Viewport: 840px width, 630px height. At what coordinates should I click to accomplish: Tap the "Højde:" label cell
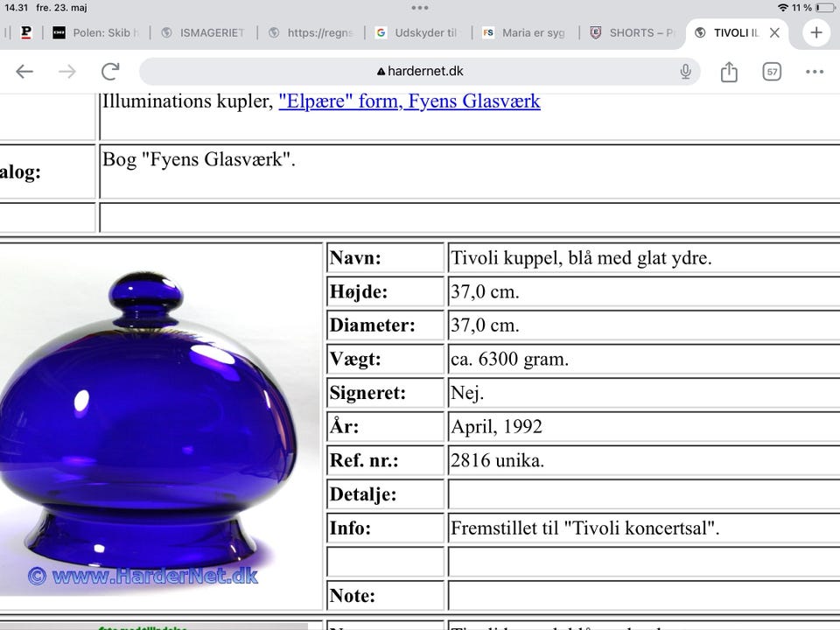tap(385, 291)
